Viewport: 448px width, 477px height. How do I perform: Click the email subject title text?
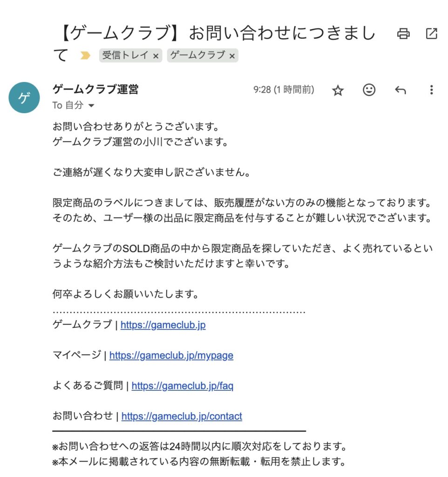(215, 43)
